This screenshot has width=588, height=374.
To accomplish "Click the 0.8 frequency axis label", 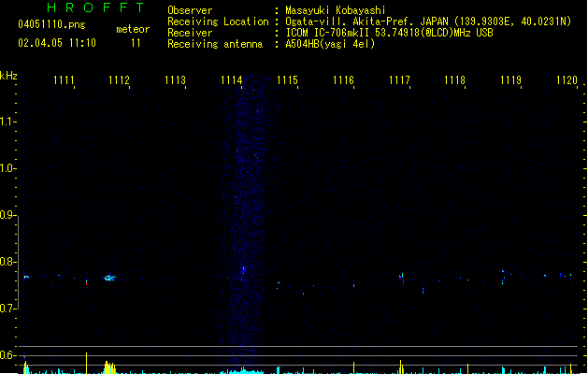I will (7, 262).
